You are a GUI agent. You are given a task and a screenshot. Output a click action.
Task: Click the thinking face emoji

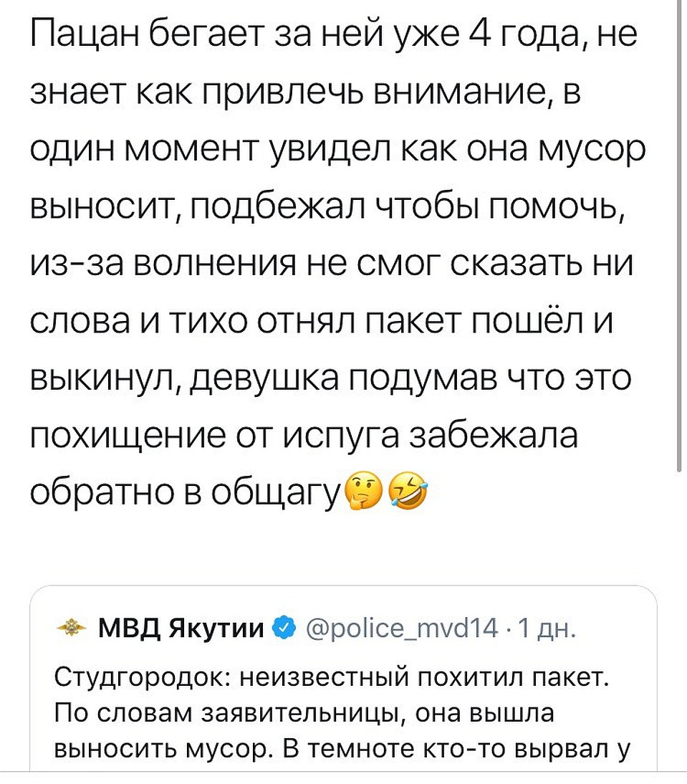tap(365, 492)
